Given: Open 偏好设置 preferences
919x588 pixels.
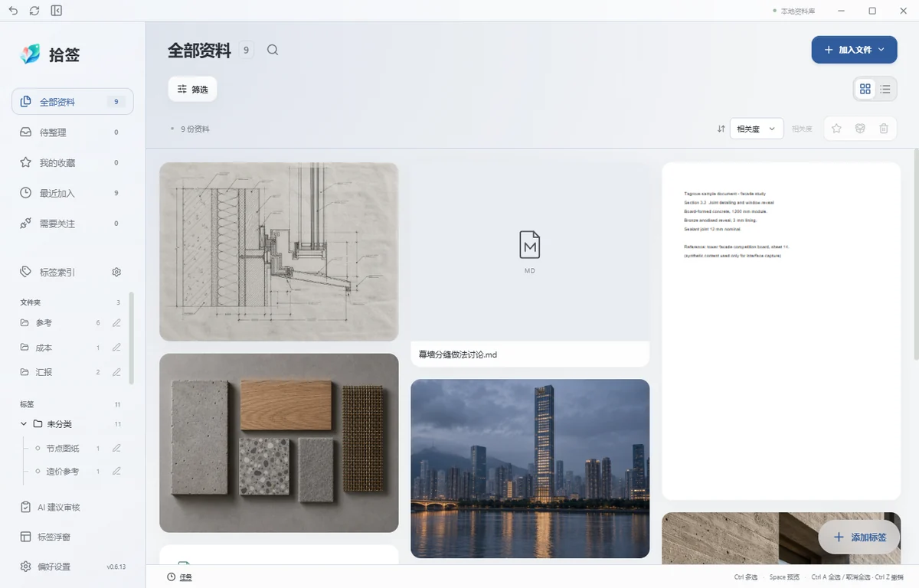Looking at the screenshot, I should point(54,567).
